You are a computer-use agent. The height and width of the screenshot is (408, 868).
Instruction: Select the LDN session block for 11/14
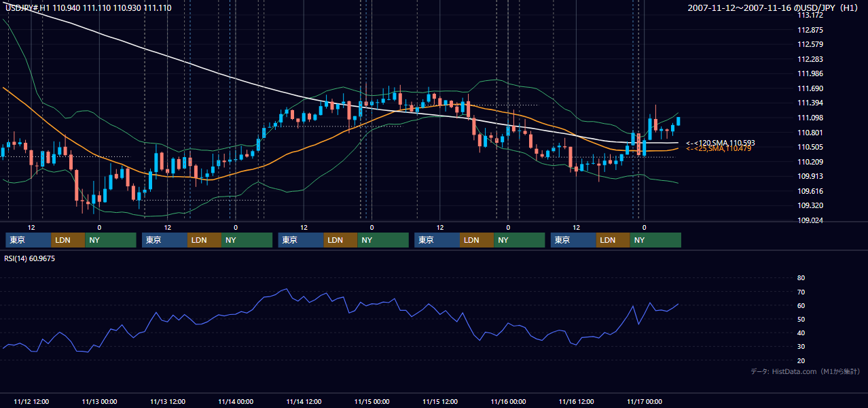point(341,240)
